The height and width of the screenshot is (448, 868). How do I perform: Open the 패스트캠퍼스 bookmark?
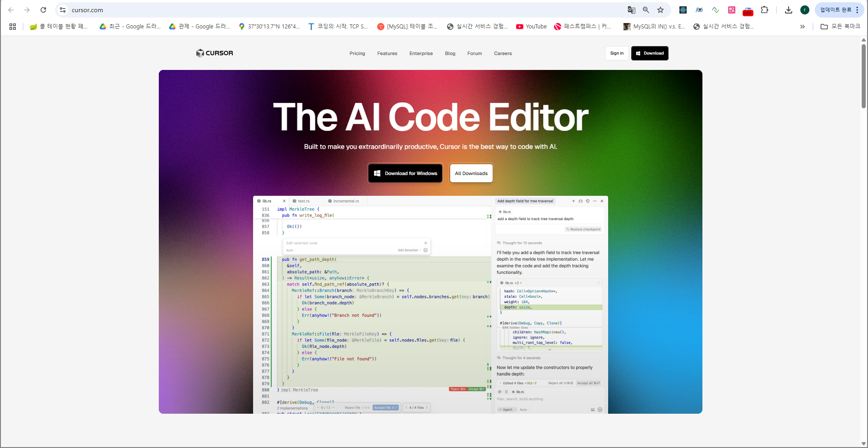(x=583, y=27)
